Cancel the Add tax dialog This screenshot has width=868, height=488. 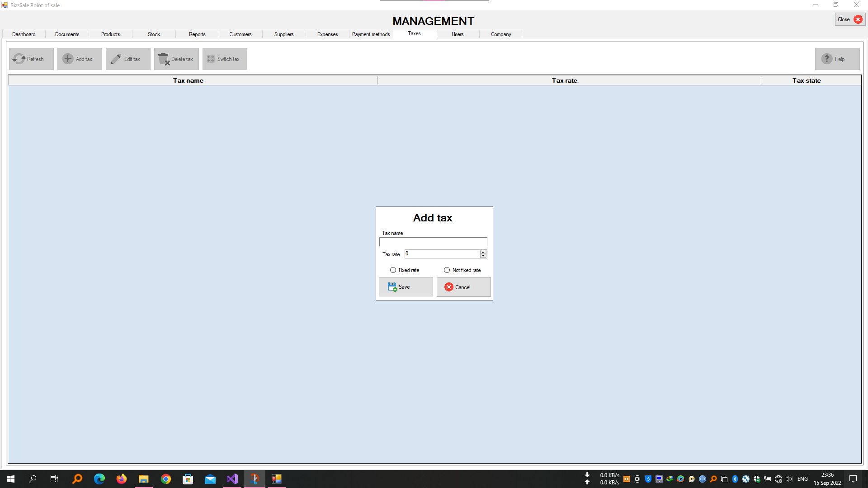click(463, 287)
